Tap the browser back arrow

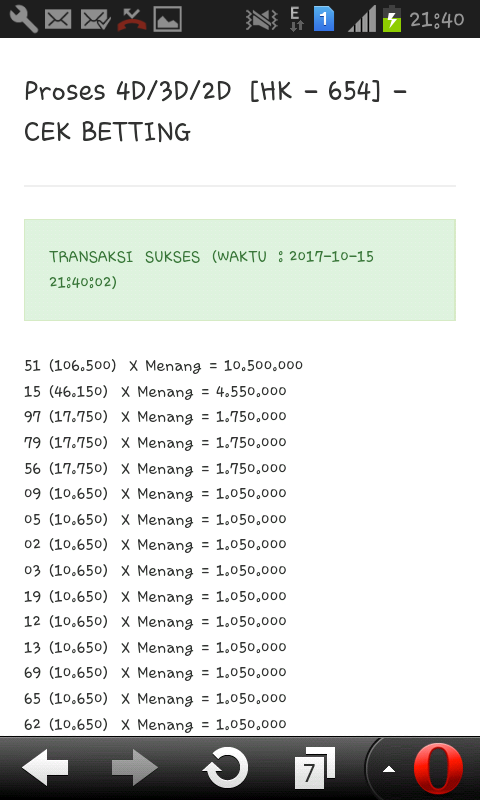click(x=45, y=767)
